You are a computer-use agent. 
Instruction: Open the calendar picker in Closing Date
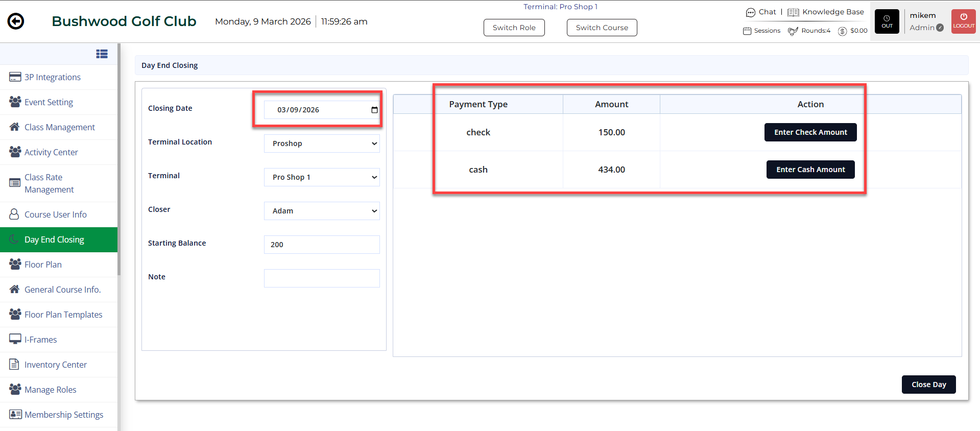pyautogui.click(x=374, y=110)
